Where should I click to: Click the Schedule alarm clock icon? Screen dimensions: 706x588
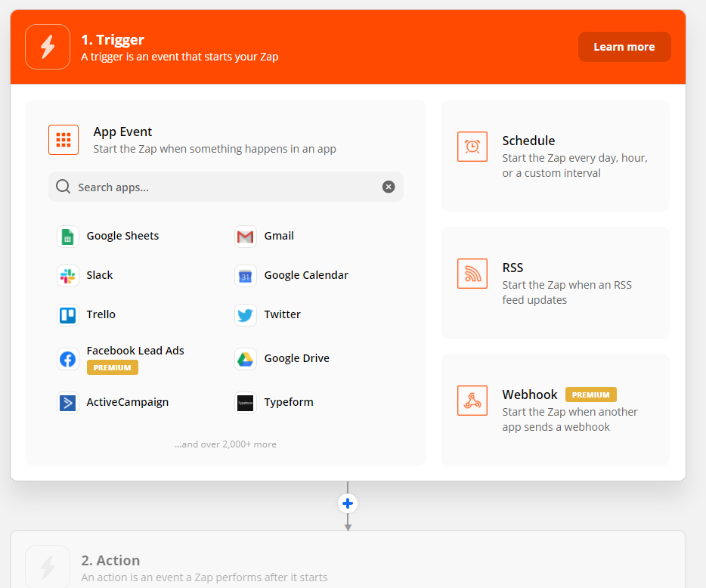point(472,147)
